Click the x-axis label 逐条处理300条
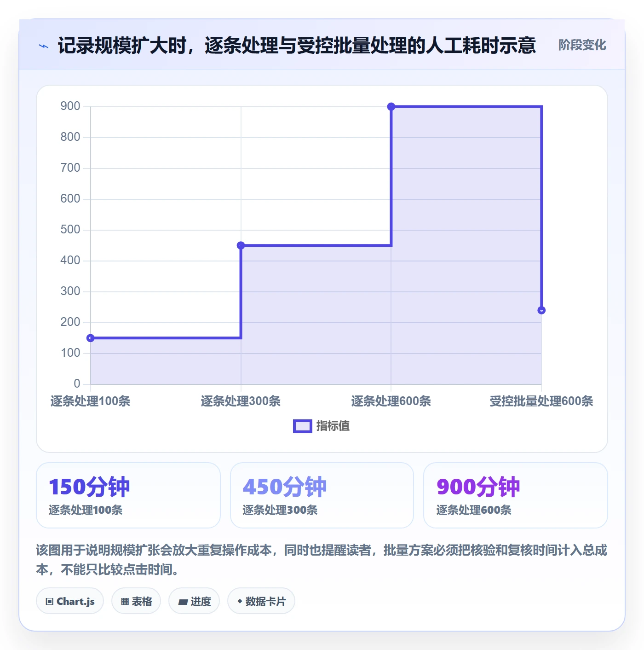Viewport: 644px width, 650px height. point(241,401)
